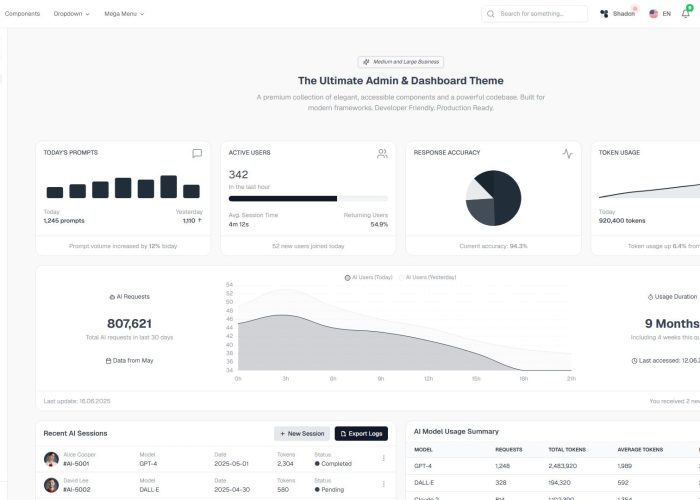Click the 2025-04-30 date cell

click(x=232, y=490)
